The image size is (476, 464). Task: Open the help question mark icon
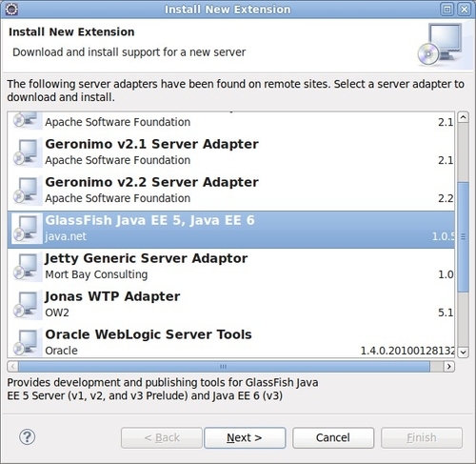(x=28, y=437)
